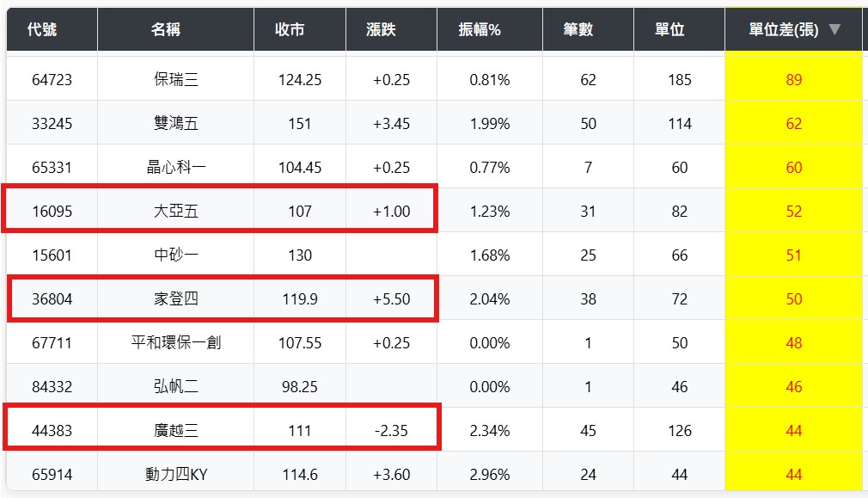
Task: Click the 中砂一 stock name
Action: tap(175, 255)
